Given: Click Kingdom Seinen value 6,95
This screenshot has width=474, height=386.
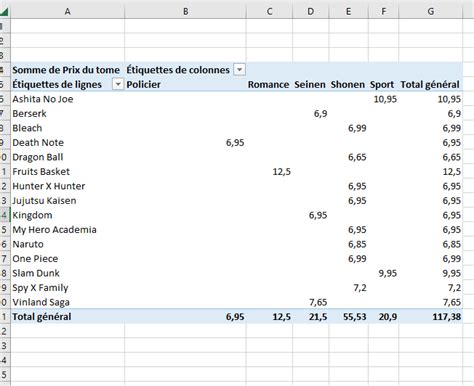Looking at the screenshot, I should pyautogui.click(x=318, y=215).
